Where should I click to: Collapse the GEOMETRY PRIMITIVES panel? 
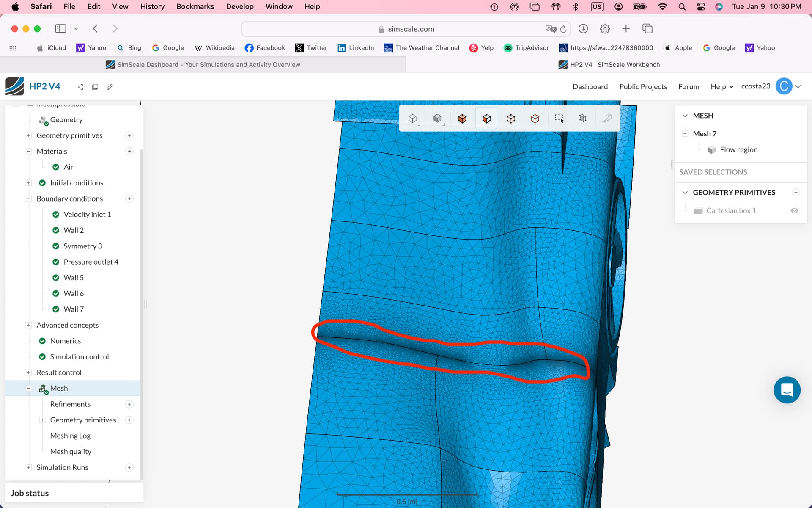685,192
